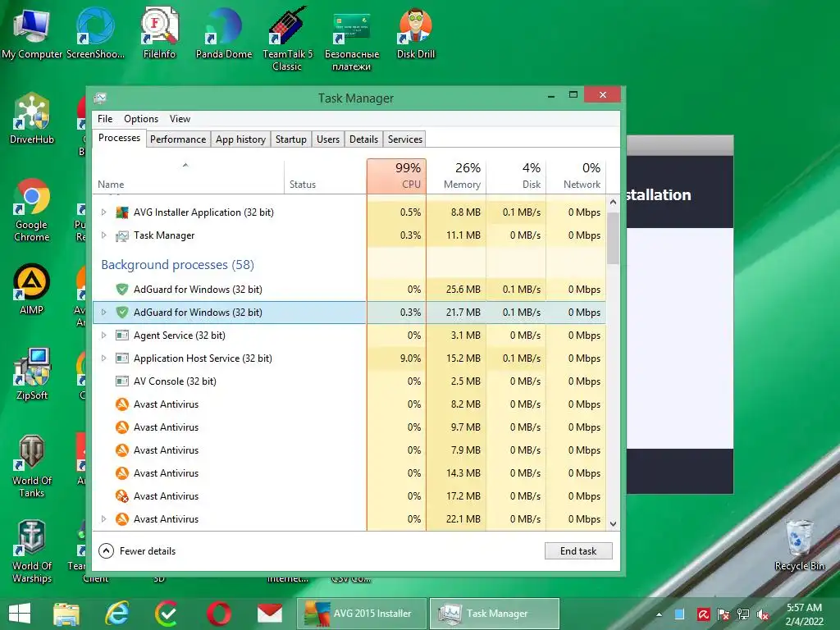Viewport: 840px width, 630px height.
Task: Click the muted volume tray icon
Action: click(x=763, y=614)
